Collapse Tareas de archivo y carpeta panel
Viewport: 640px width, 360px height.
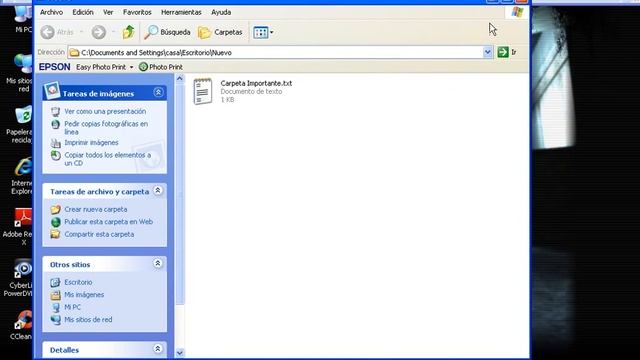(x=158, y=191)
